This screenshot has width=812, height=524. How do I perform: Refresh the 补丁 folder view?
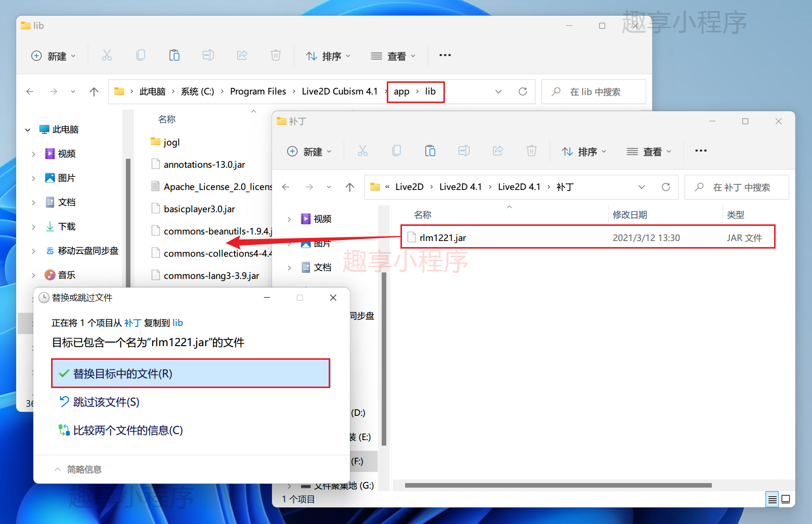[666, 187]
